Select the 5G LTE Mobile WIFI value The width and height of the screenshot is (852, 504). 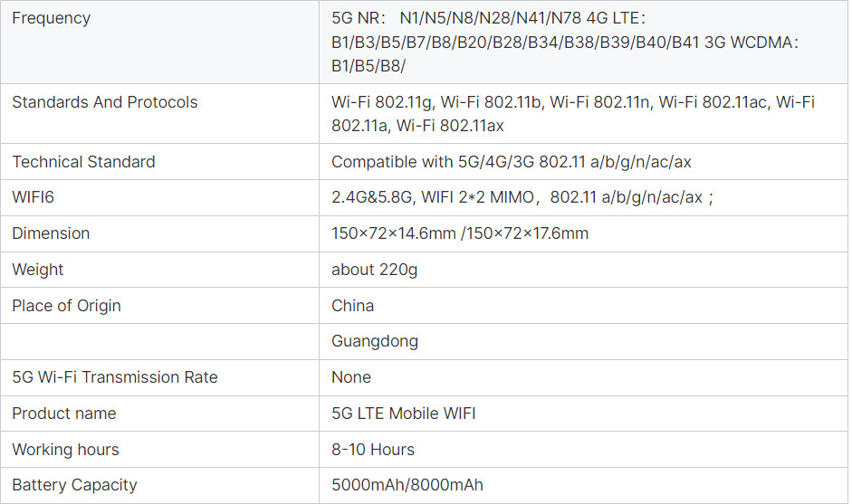point(403,414)
